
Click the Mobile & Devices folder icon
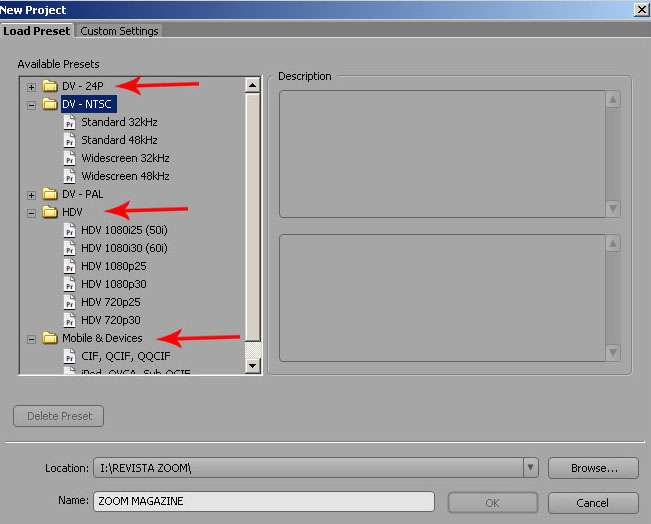(50, 338)
